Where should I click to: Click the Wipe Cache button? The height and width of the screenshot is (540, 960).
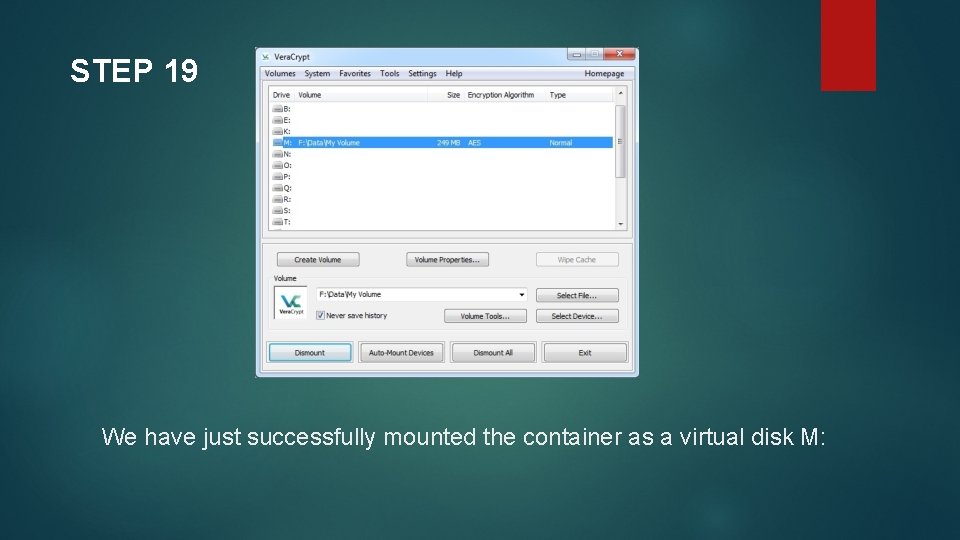(x=577, y=260)
